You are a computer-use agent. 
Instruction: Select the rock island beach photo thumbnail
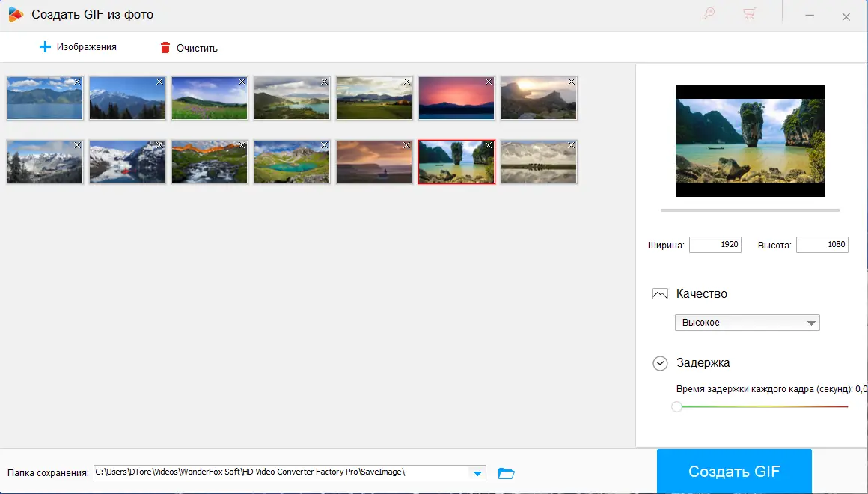coord(456,161)
